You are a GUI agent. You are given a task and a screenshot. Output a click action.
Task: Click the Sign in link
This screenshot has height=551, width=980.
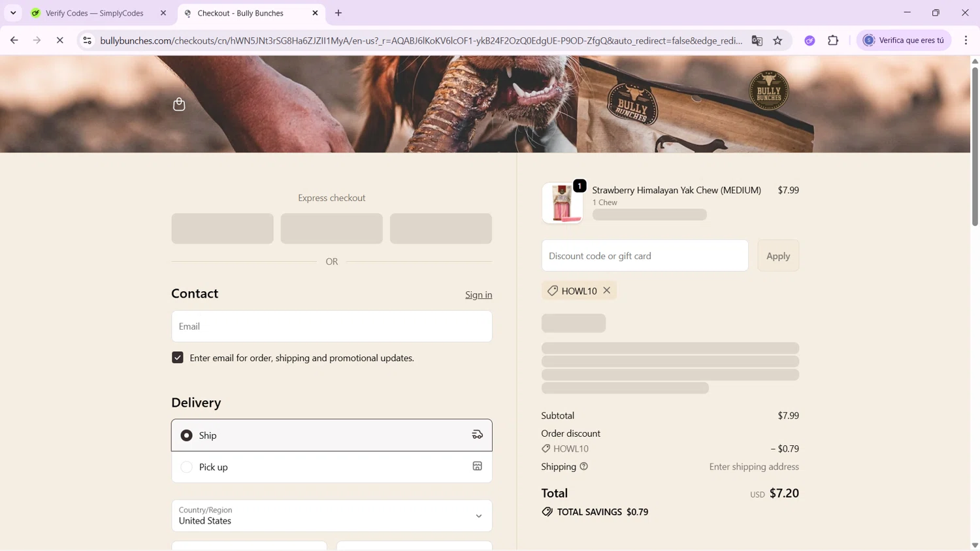tap(479, 295)
